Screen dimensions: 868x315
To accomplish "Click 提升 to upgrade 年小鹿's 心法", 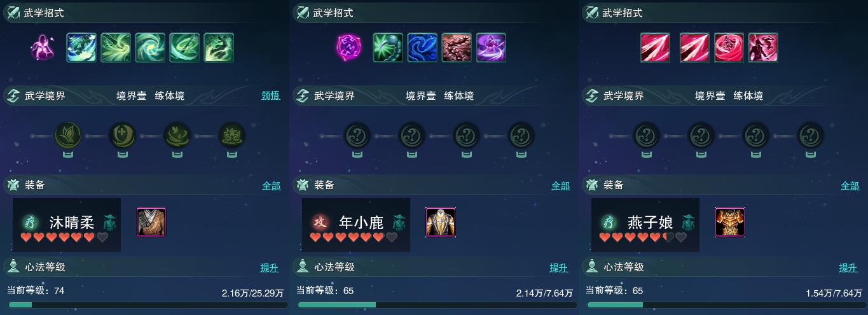I will 559,268.
